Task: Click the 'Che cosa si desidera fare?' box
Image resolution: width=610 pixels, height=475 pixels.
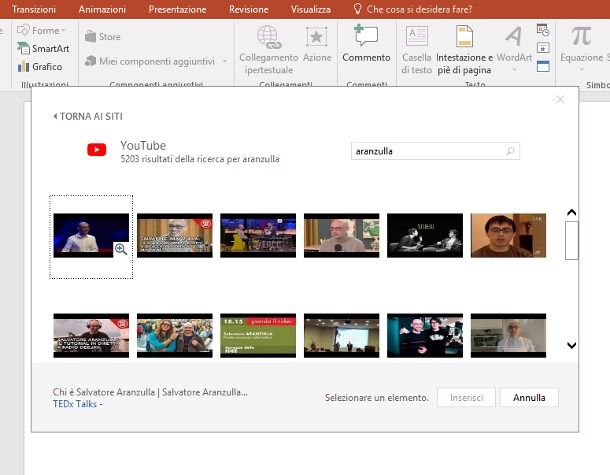Action: pyautogui.click(x=412, y=9)
